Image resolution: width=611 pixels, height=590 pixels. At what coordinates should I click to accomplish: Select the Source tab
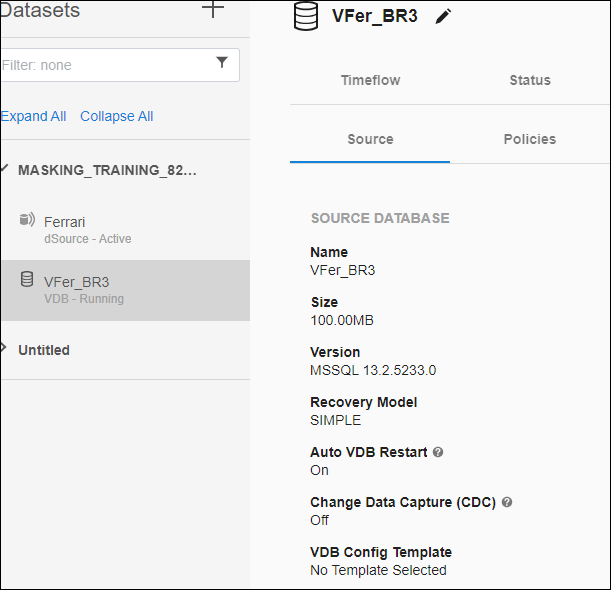pyautogui.click(x=370, y=139)
